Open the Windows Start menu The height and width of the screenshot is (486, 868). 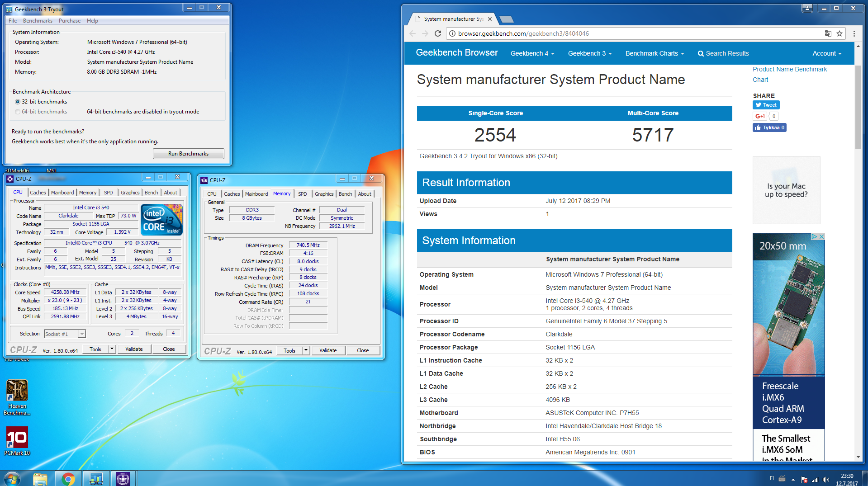(x=12, y=478)
